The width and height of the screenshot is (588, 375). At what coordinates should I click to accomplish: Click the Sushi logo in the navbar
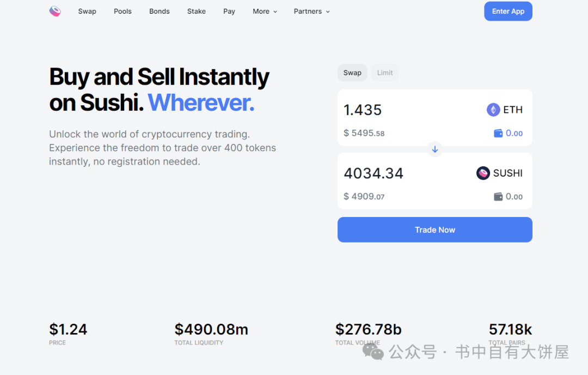coord(55,11)
